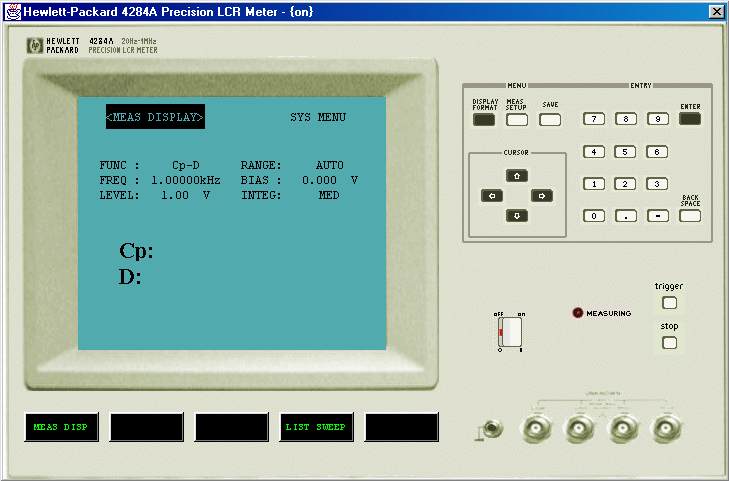Toggle the off/on power switch
The image size is (729, 481).
pos(510,332)
